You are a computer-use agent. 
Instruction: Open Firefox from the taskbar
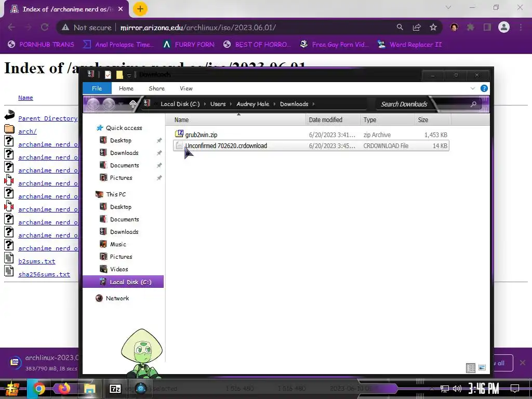(64, 389)
